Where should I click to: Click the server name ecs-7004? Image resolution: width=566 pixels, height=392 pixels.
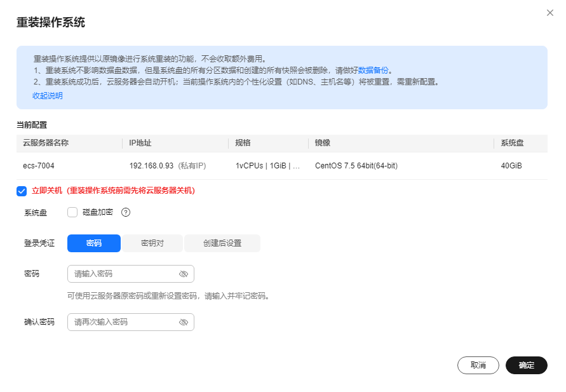click(39, 166)
